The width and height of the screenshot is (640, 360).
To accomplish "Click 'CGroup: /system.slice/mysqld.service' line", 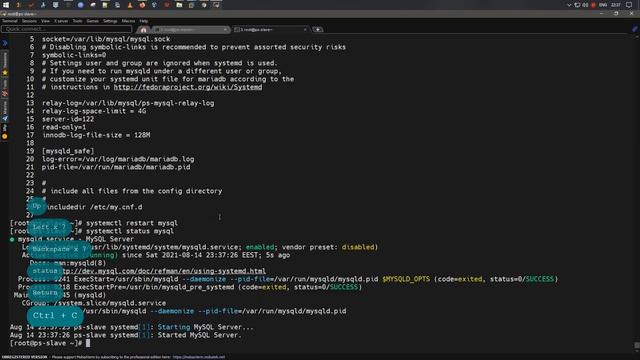I will click(x=94, y=303).
